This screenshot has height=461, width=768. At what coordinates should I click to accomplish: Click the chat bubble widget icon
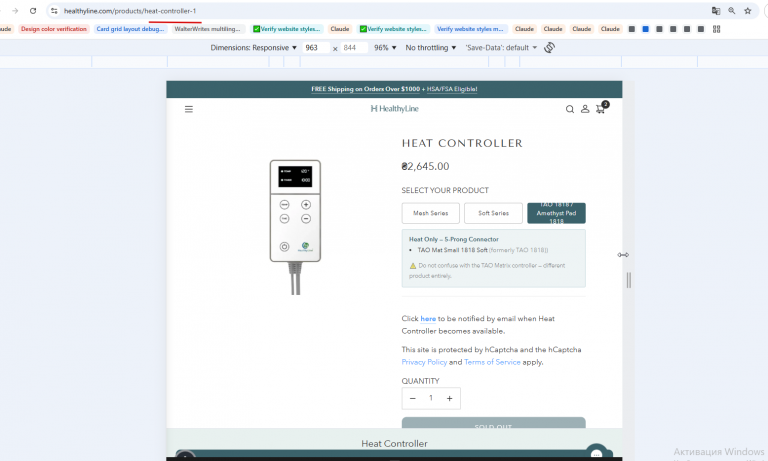(x=596, y=453)
